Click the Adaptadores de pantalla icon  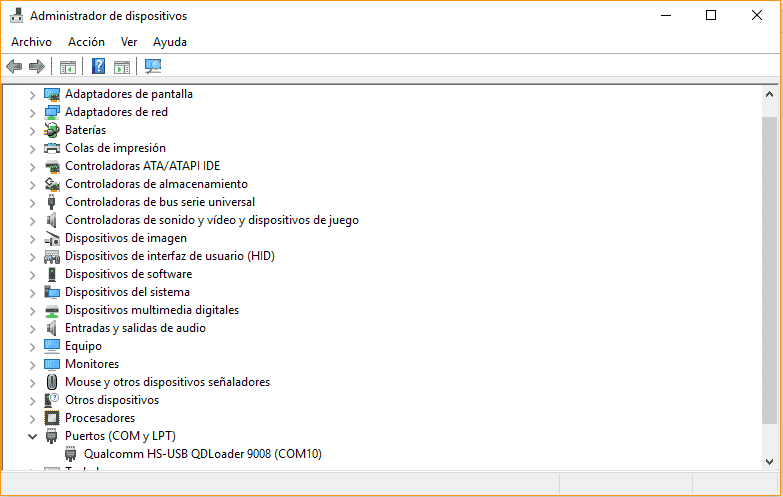pyautogui.click(x=52, y=94)
